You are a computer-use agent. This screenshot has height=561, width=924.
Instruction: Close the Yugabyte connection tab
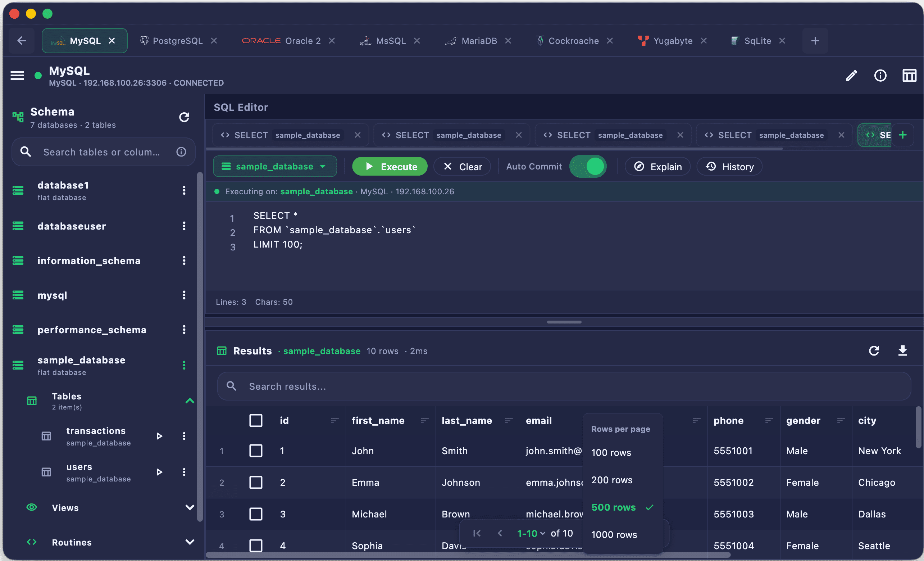[704, 41]
